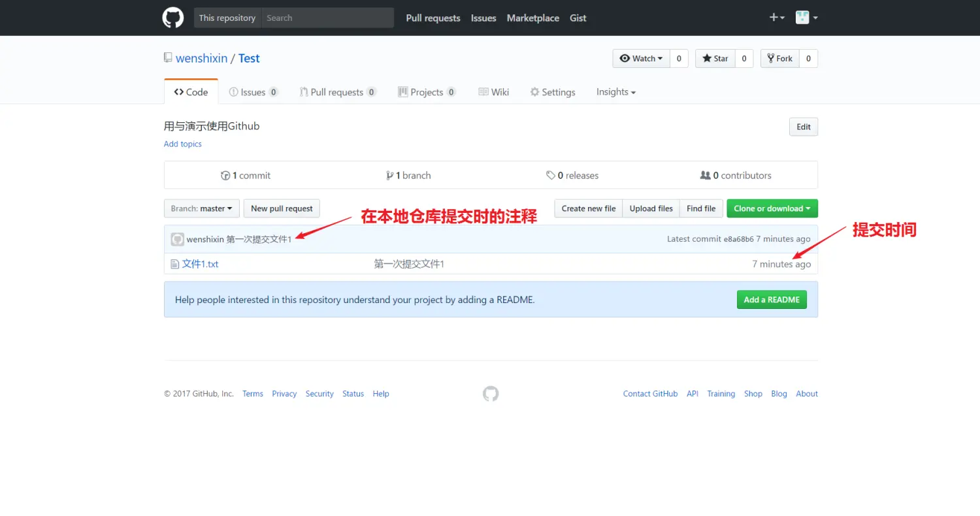Open the file 文件1.txt
Image resolution: width=980 pixels, height=516 pixels.
200,264
